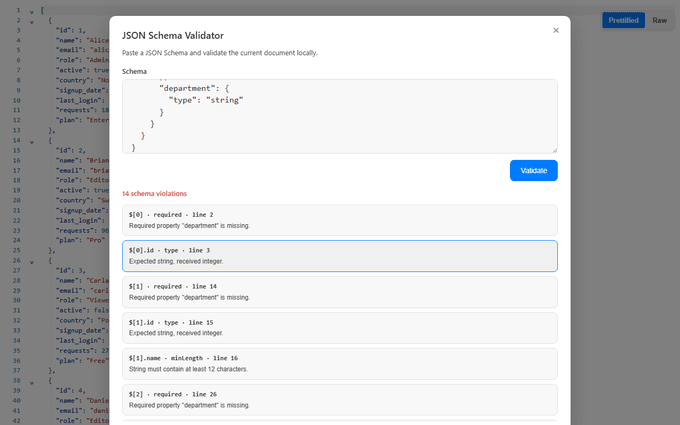Image resolution: width=680 pixels, height=425 pixels.
Task: Click the "signup_date" line 9 in the editor
Action: [x=82, y=90]
